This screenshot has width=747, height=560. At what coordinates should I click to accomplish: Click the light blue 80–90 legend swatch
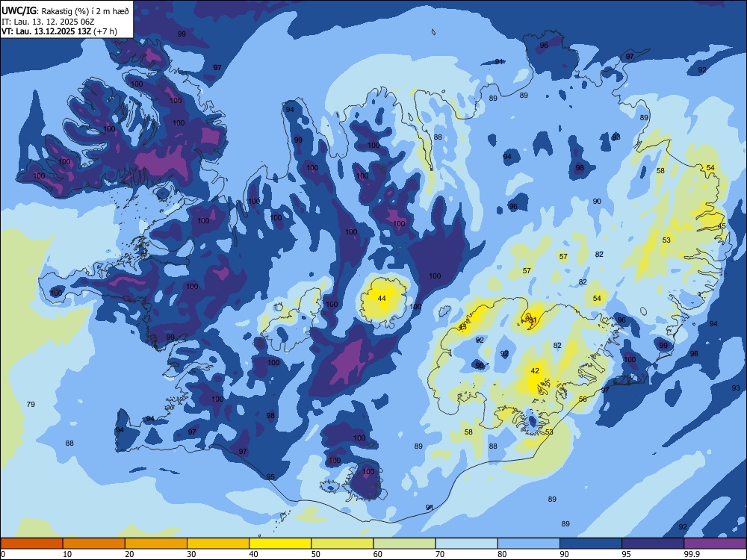(x=529, y=544)
